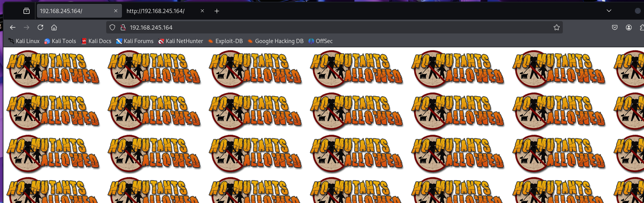Open the Kali Tools bookmark
This screenshot has width=644, height=203.
[60, 41]
